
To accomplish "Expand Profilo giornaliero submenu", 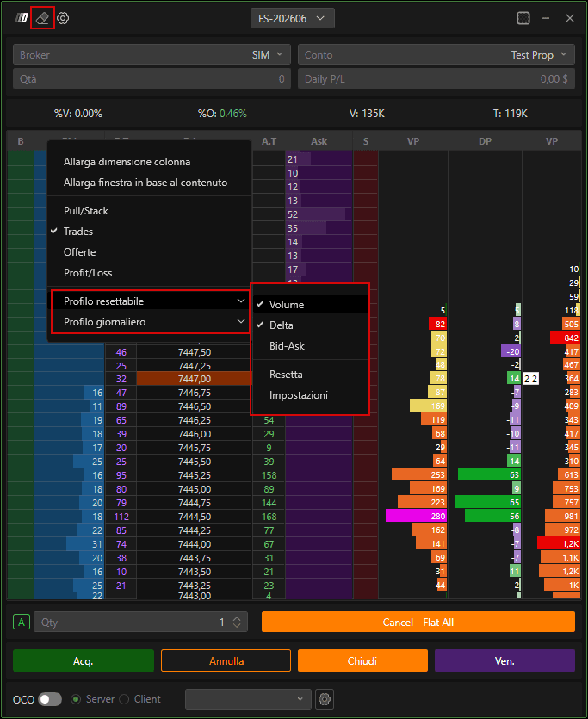I will click(x=150, y=322).
